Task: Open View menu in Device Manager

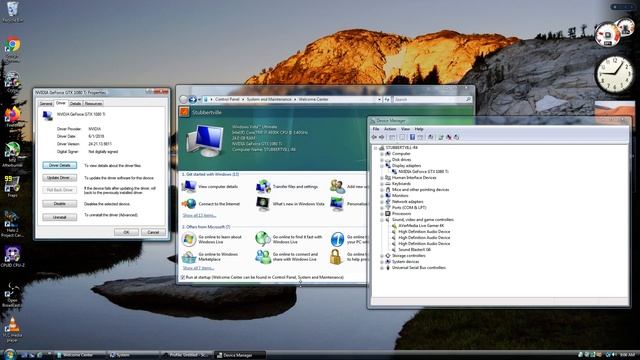Action: (x=405, y=129)
